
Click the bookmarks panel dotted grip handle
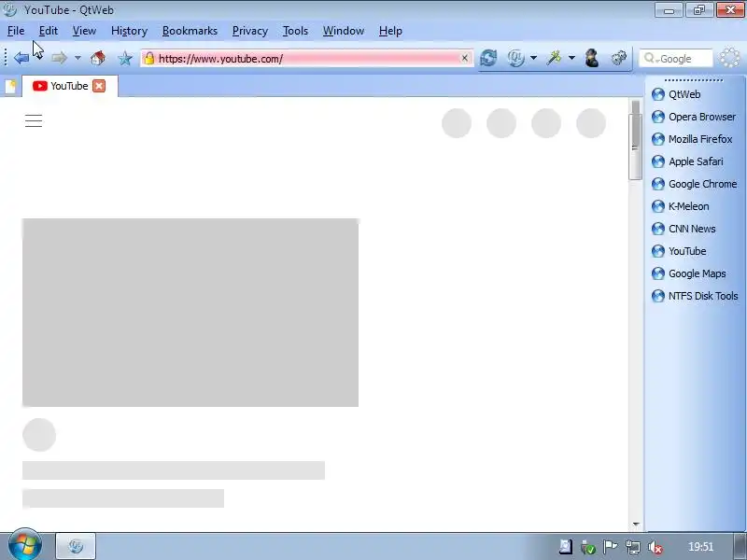(x=693, y=80)
